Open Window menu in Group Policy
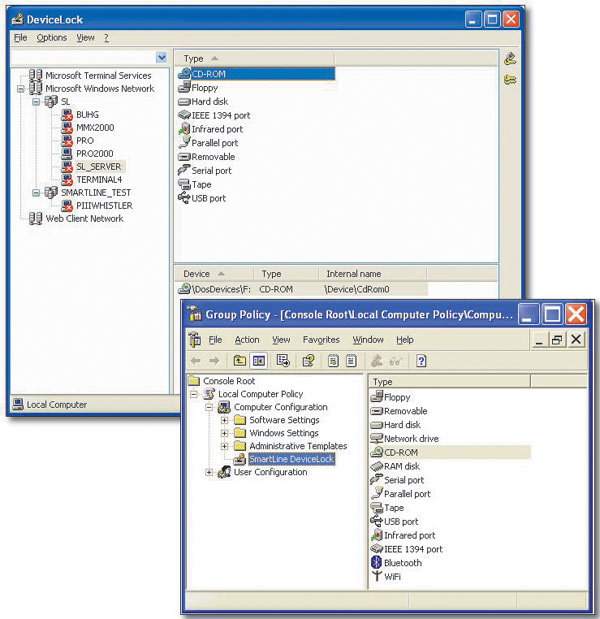Image resolution: width=600 pixels, height=619 pixels. point(368,340)
